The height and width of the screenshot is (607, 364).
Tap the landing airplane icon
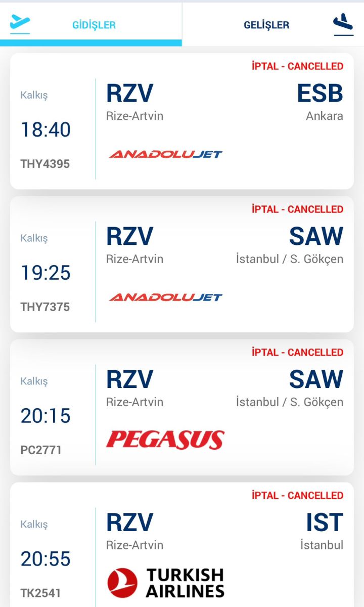coord(343,24)
